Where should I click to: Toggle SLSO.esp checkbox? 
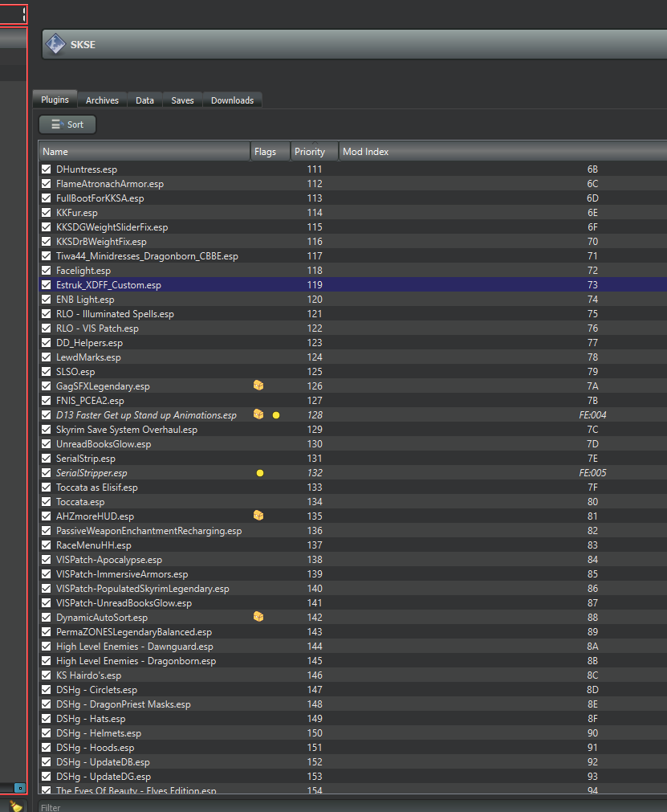click(x=46, y=371)
